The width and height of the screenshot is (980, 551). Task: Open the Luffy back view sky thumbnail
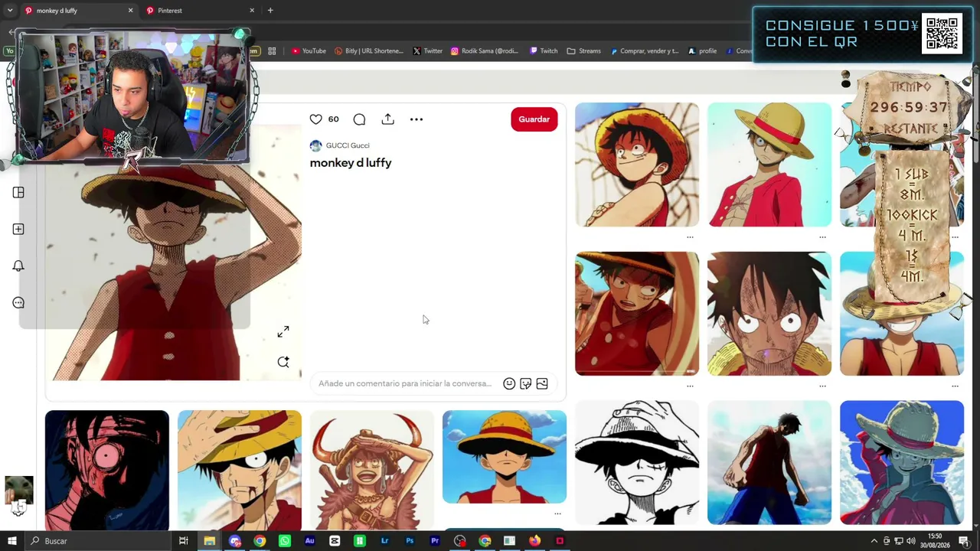[769, 463]
